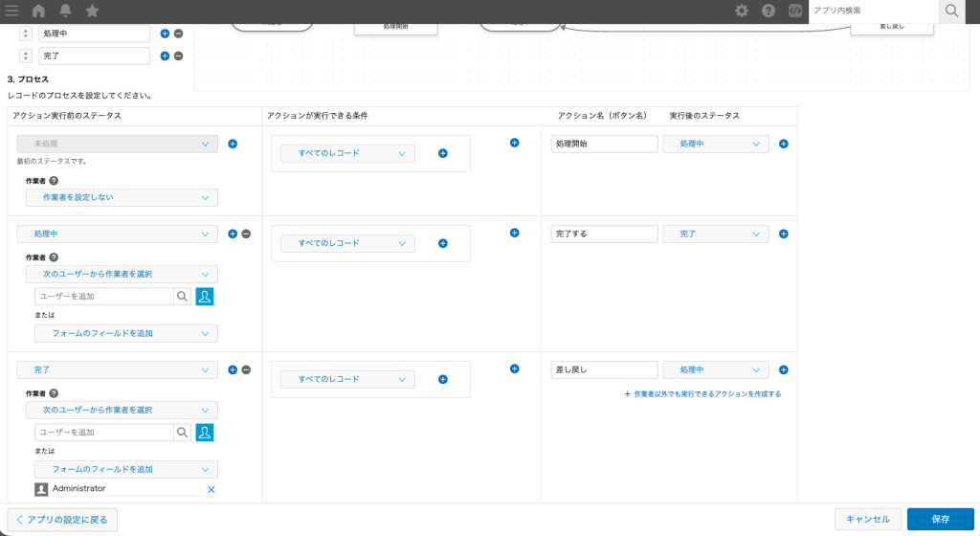Show help for 作業者 in 処理中 row
The image size is (980, 536).
point(54,257)
